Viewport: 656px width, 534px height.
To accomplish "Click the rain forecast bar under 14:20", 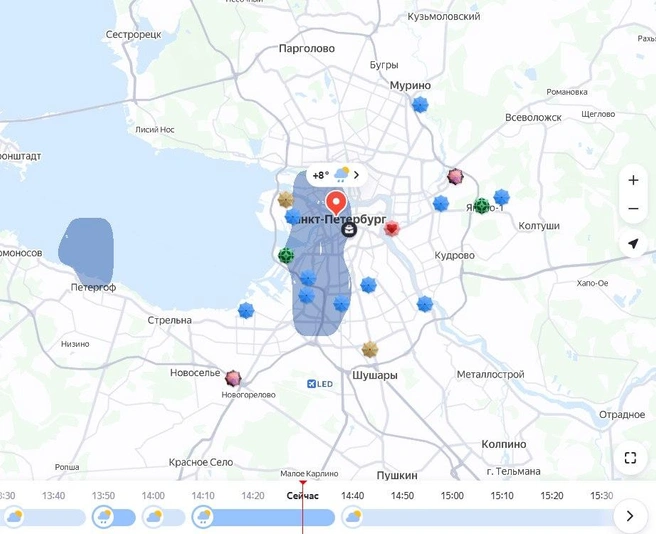I will tap(264, 518).
